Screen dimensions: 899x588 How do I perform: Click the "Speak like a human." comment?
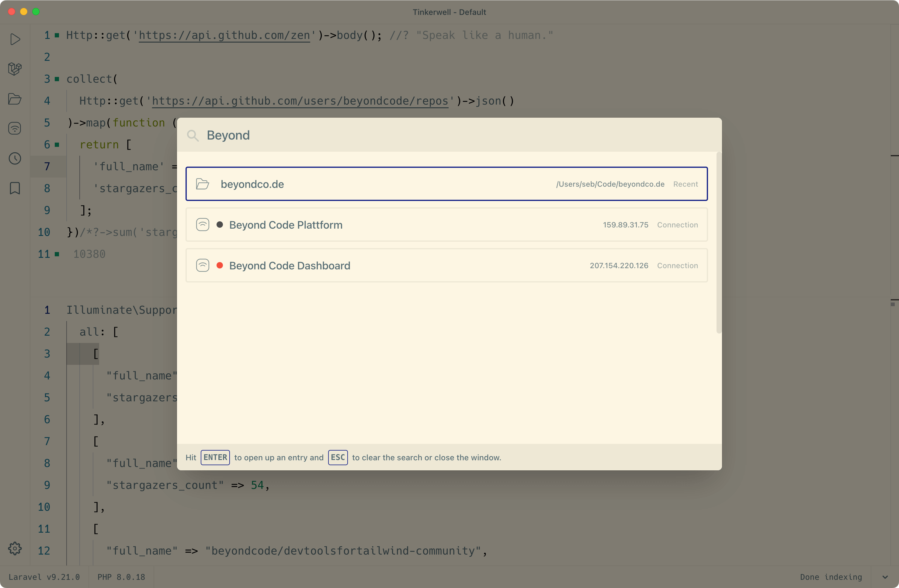click(471, 35)
